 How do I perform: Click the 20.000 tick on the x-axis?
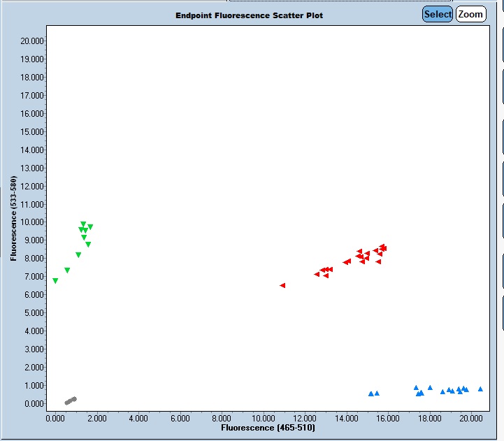click(x=470, y=418)
